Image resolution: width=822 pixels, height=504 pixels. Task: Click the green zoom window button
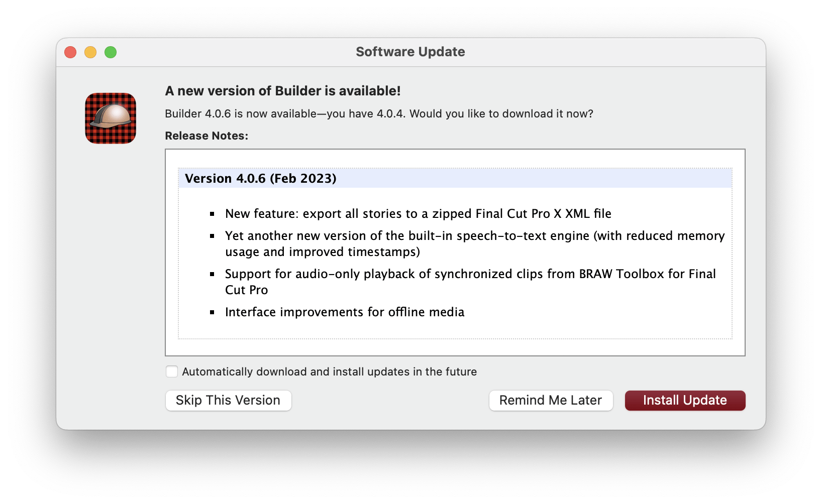(x=111, y=52)
